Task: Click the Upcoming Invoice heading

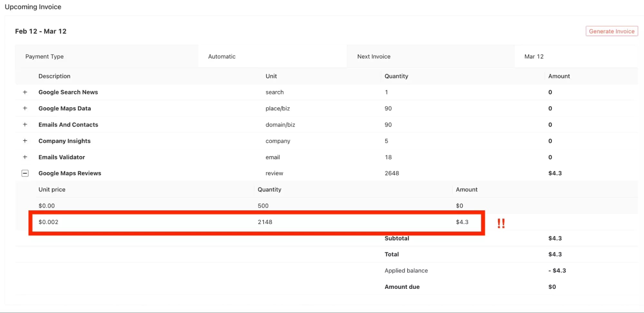Action: coord(33,6)
